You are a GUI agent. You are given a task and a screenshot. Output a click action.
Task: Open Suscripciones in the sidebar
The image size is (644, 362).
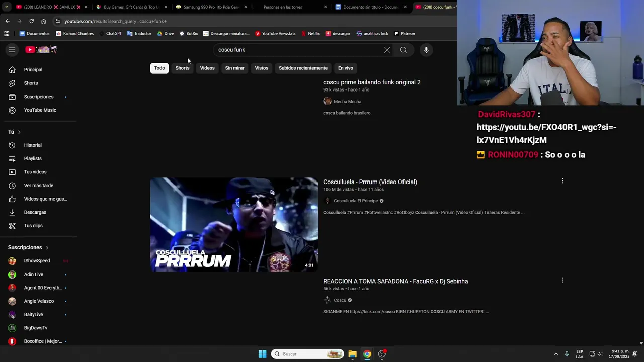38,97
